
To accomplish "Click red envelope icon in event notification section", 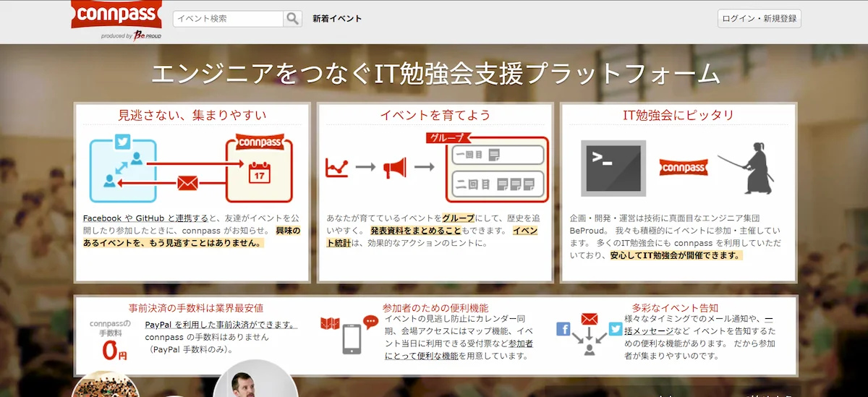I will (590, 319).
